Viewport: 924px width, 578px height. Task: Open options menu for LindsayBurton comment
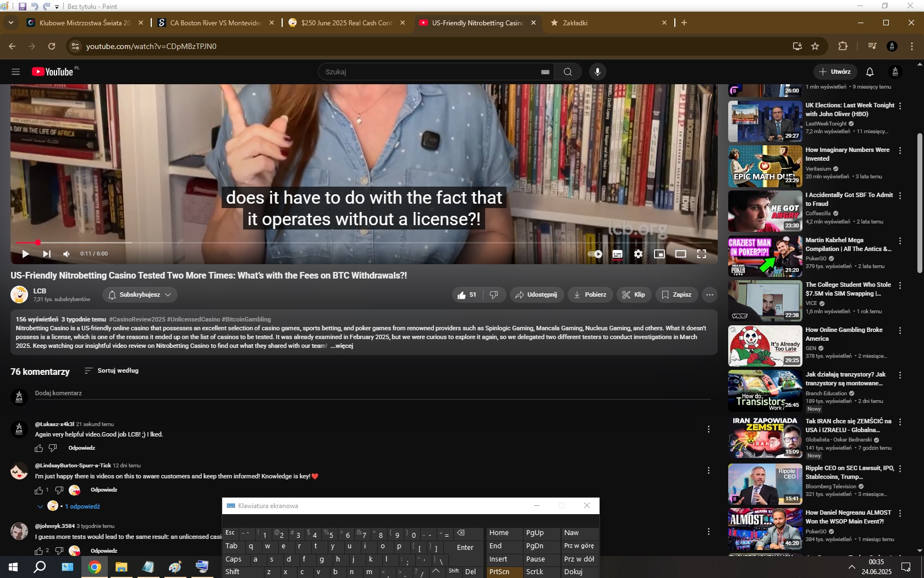click(x=708, y=470)
